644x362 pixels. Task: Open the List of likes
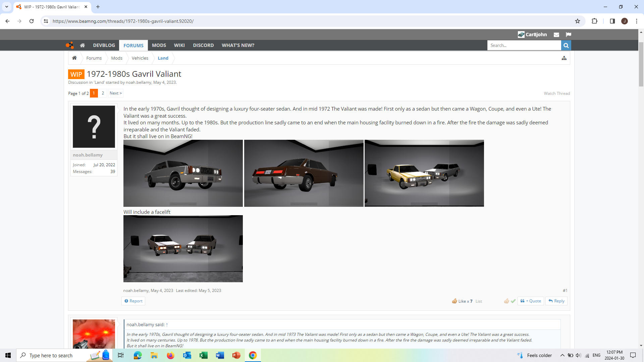(479, 301)
